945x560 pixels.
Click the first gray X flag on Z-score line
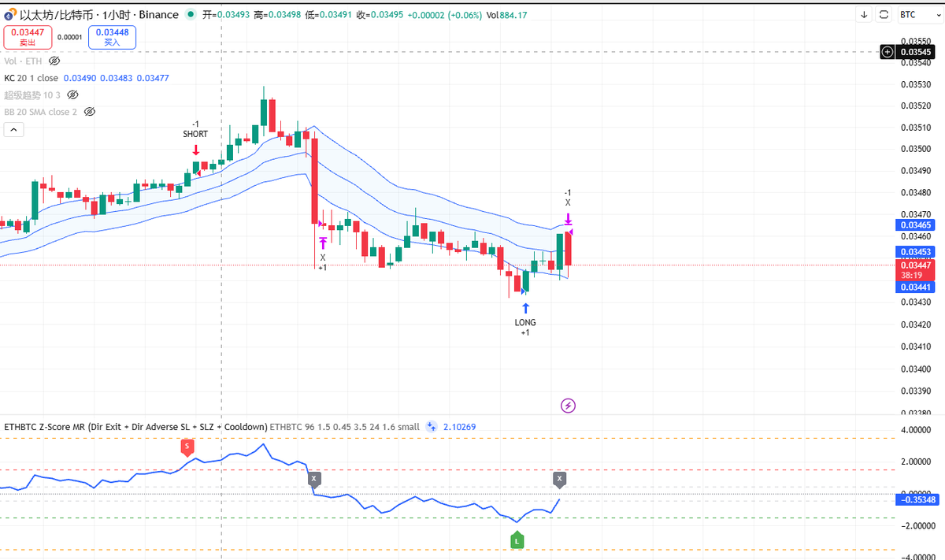pos(313,479)
